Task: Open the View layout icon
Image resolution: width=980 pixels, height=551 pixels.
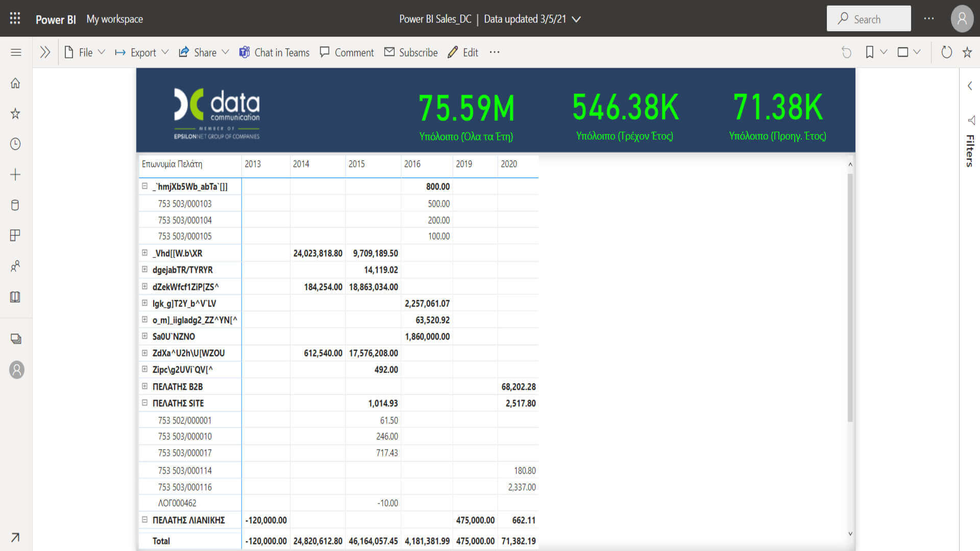Action: pyautogui.click(x=902, y=53)
